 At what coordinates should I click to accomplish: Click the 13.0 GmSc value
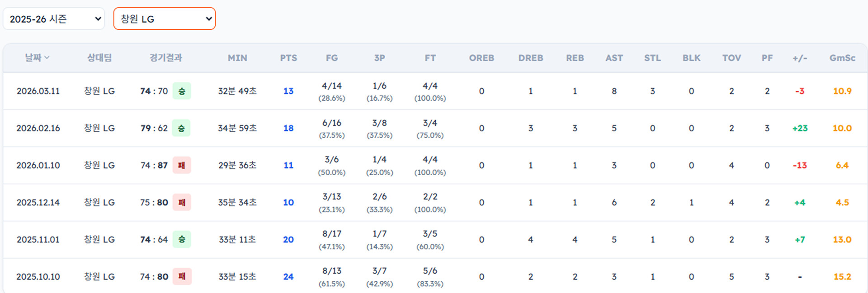842,239
